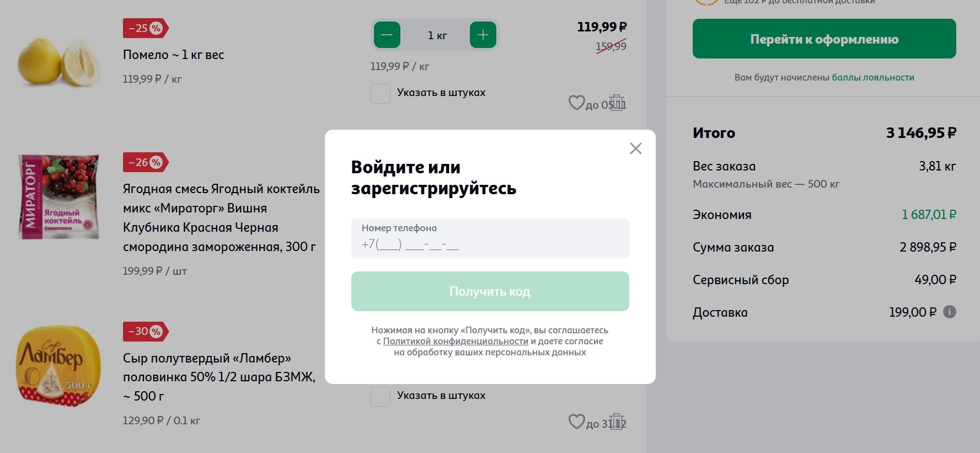Close the login dialog

click(x=636, y=148)
